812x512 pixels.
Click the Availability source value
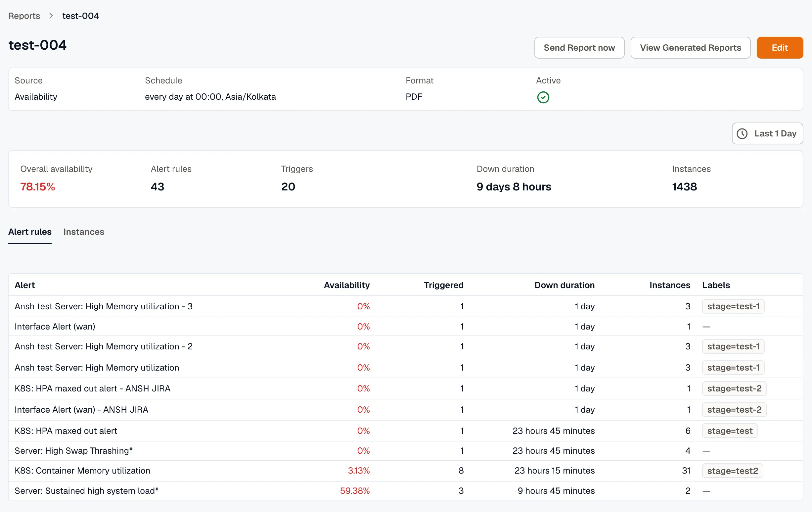(x=36, y=96)
